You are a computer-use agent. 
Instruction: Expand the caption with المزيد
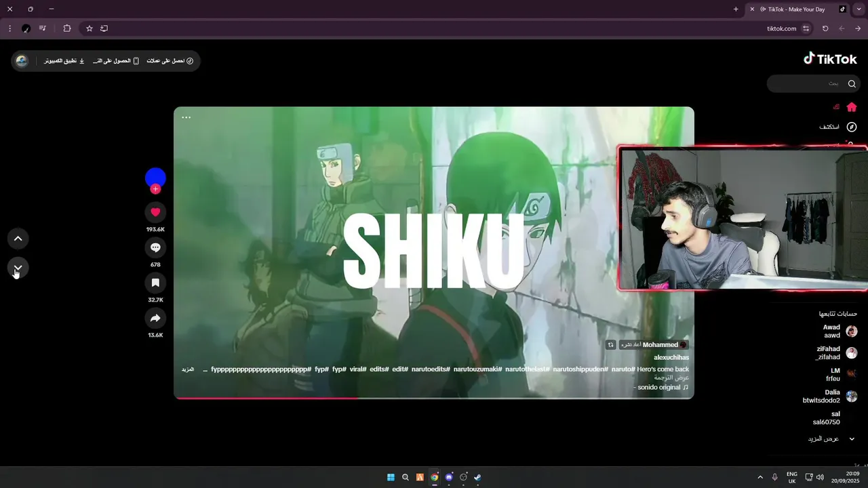point(188,369)
